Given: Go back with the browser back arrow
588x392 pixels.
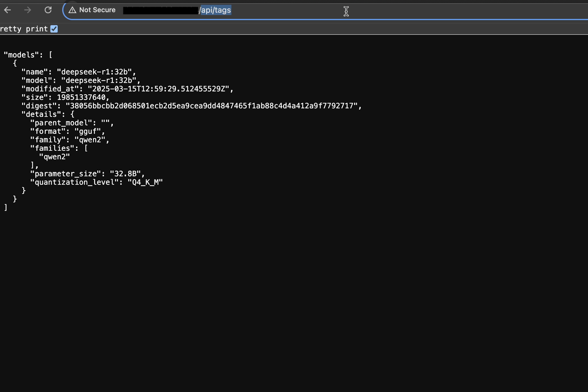Looking at the screenshot, I should (x=7, y=10).
